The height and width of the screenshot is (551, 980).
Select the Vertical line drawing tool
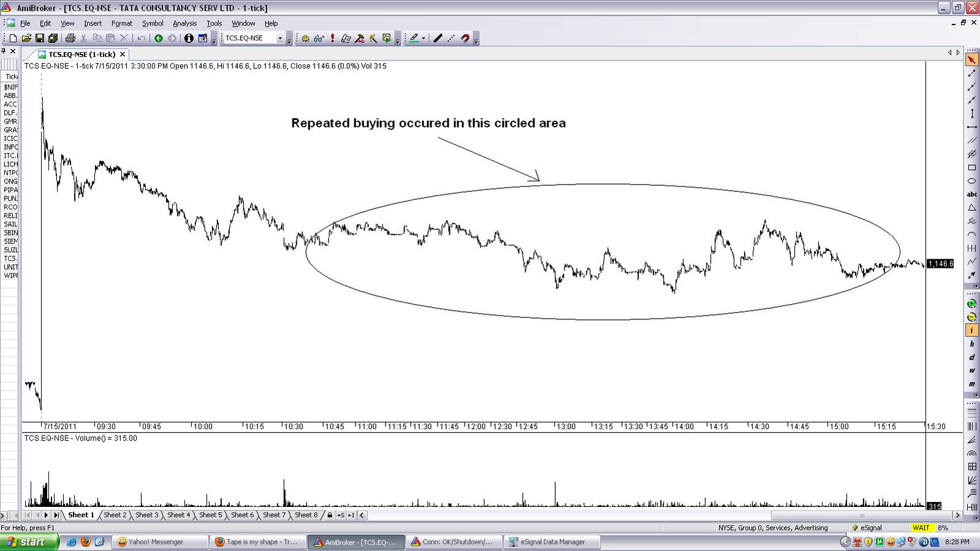(971, 113)
